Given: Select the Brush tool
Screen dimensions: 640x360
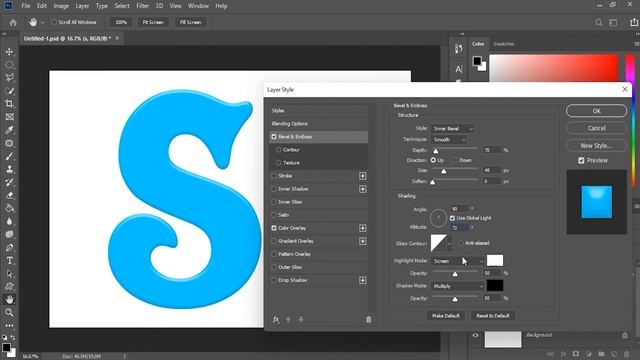Looking at the screenshot, I should pyautogui.click(x=9, y=156).
